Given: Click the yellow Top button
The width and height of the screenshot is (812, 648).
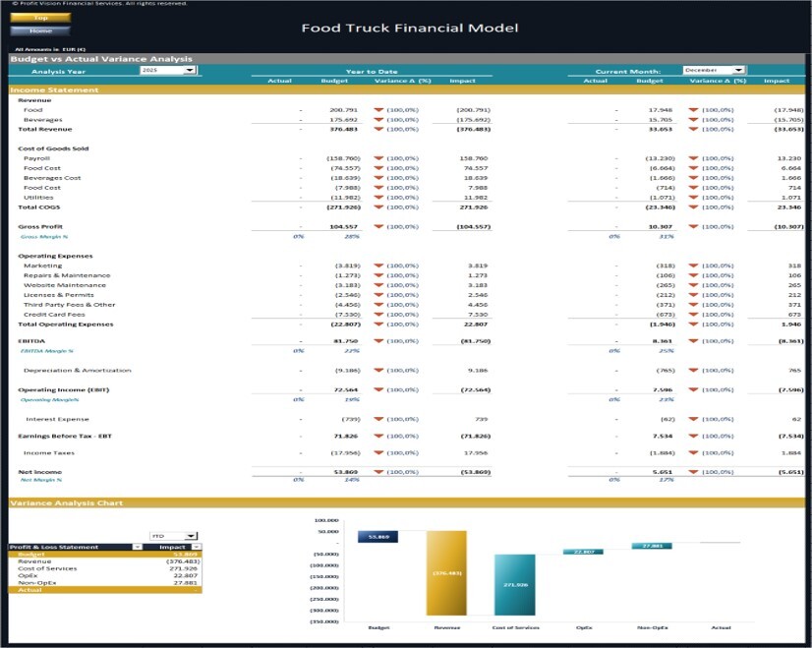Looking at the screenshot, I should [x=40, y=18].
